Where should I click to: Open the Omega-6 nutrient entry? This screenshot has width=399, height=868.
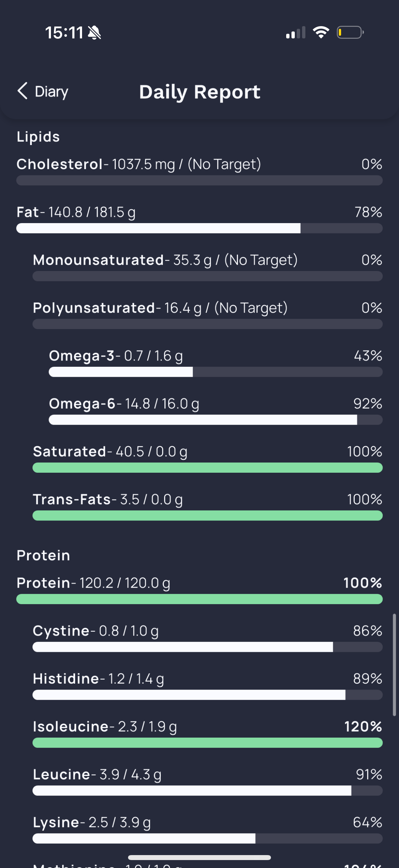click(215, 410)
